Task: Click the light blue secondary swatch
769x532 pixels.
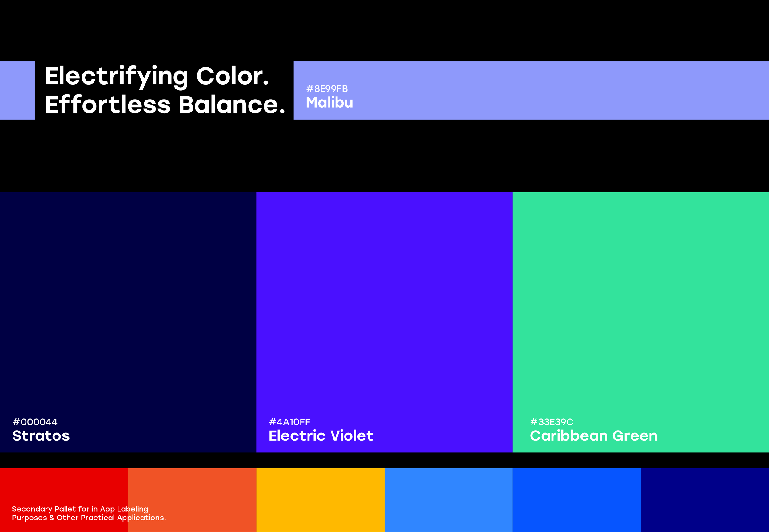Action: [448, 500]
